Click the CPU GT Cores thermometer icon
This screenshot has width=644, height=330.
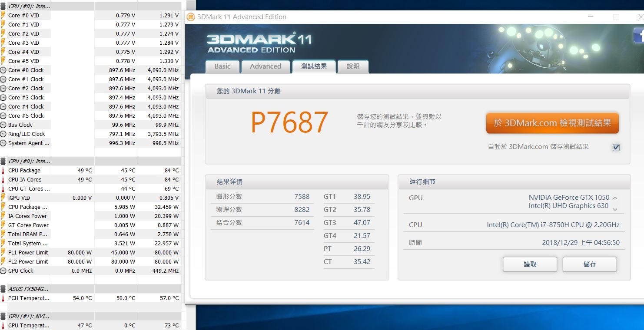pos(3,188)
